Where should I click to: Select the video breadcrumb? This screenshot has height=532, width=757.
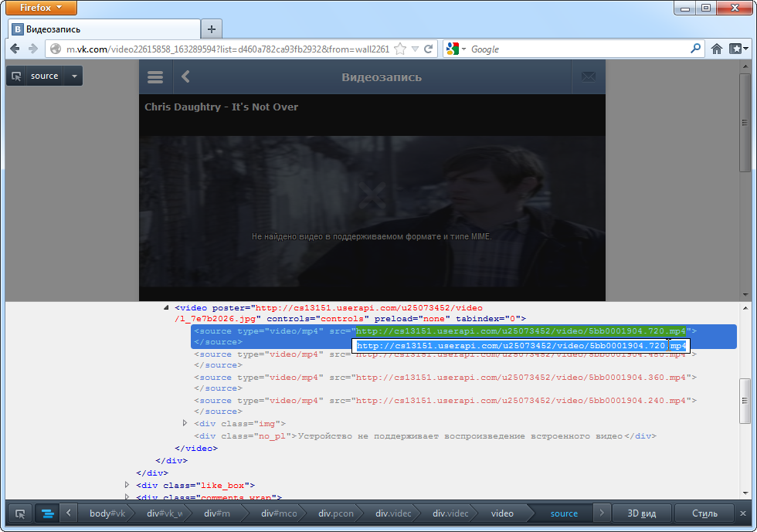[x=502, y=513]
